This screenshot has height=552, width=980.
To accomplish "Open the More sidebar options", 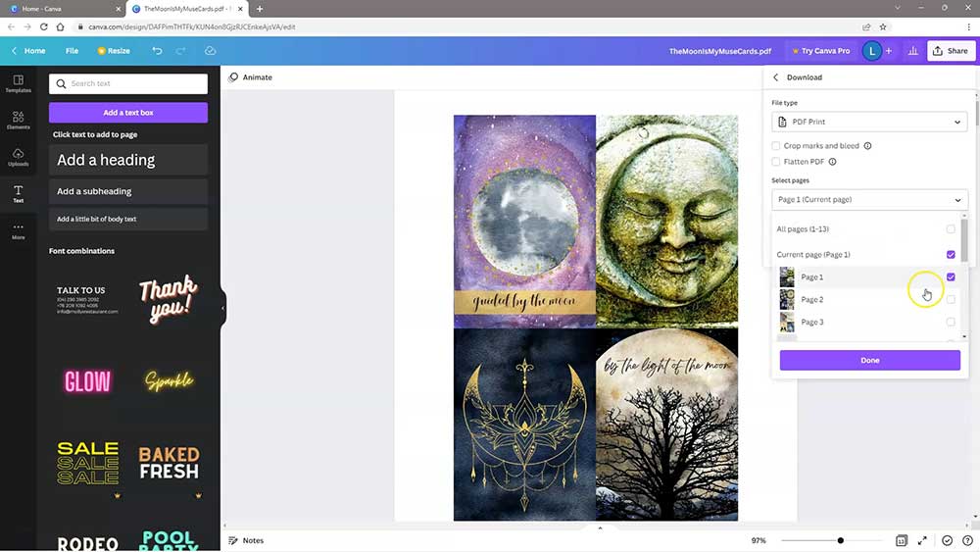I will click(18, 230).
